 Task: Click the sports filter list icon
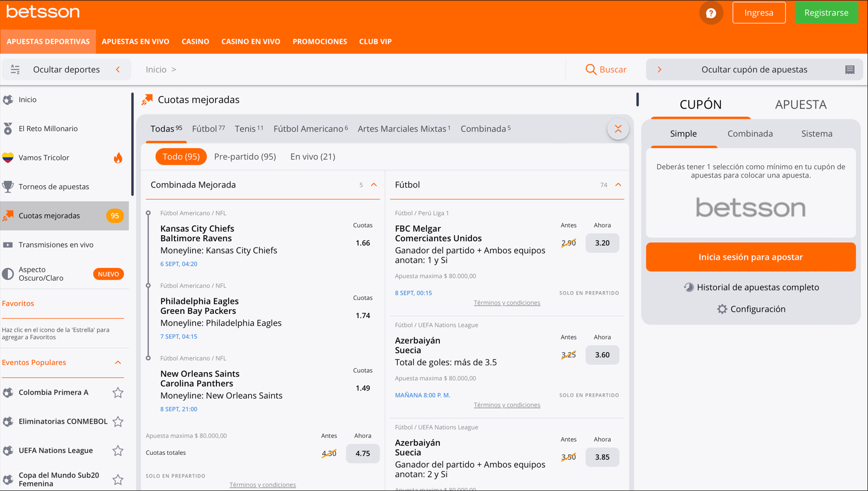[x=15, y=69]
